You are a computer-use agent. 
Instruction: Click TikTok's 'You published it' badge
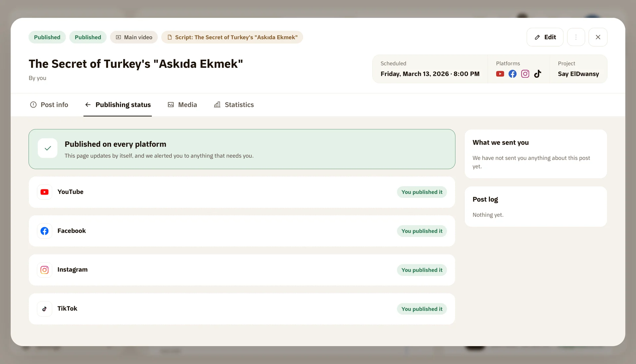[x=422, y=309]
